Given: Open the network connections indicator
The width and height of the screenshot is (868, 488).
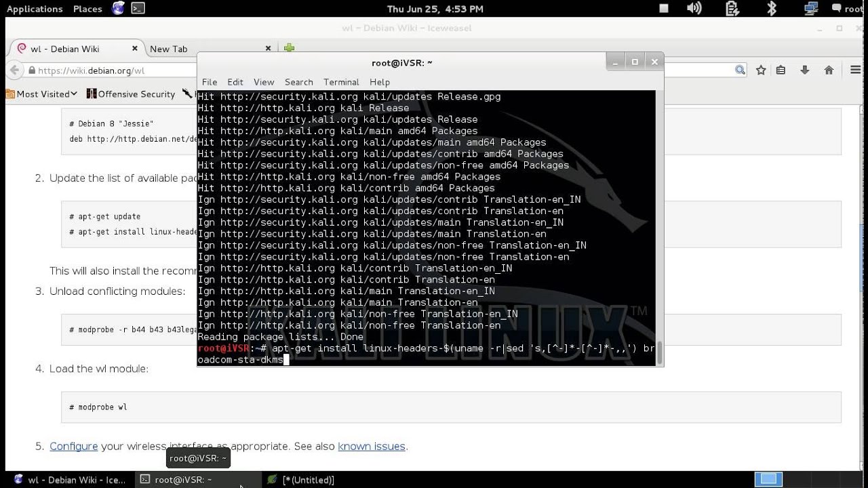Looking at the screenshot, I should 811,9.
